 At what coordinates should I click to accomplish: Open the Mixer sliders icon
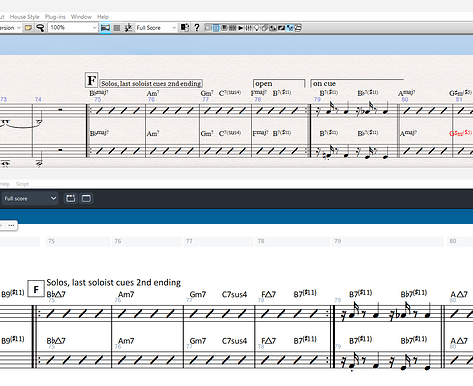[x=249, y=28]
